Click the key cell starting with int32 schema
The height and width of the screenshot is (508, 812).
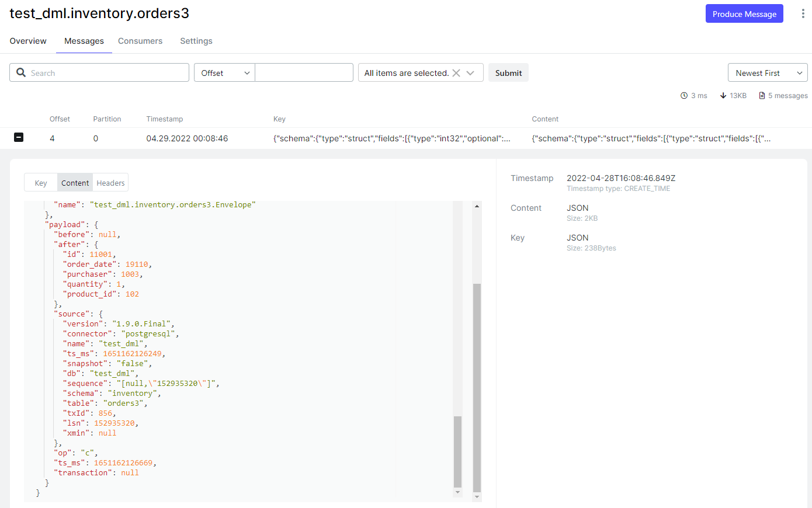point(392,138)
